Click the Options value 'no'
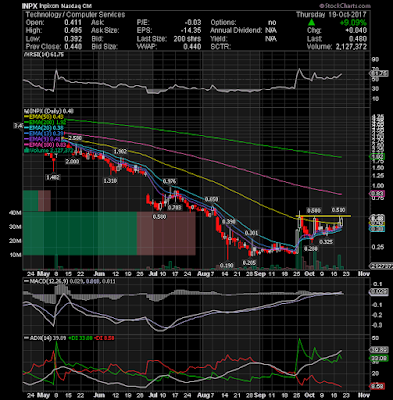Screen dimensions: 393x400 point(272,23)
